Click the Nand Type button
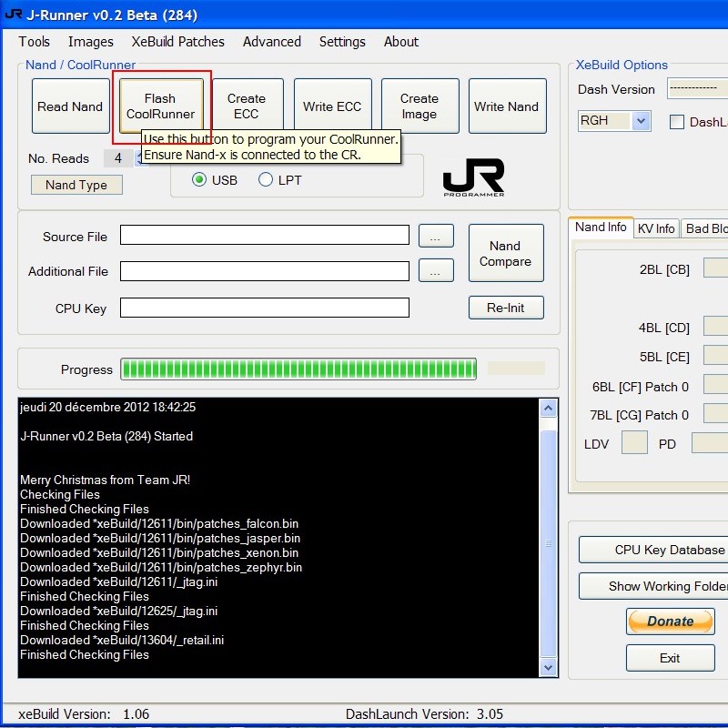The image size is (728, 728). (76, 185)
